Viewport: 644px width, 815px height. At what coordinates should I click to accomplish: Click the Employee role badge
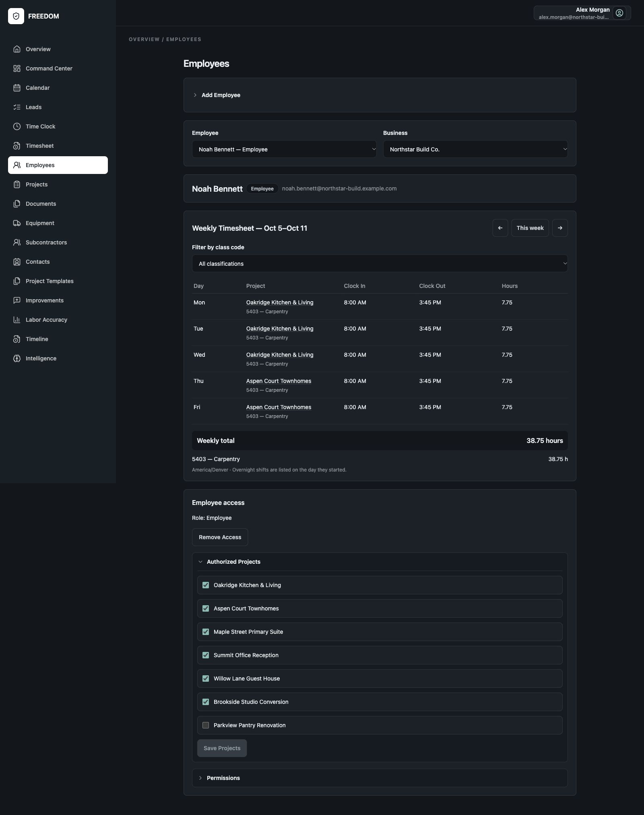point(262,188)
